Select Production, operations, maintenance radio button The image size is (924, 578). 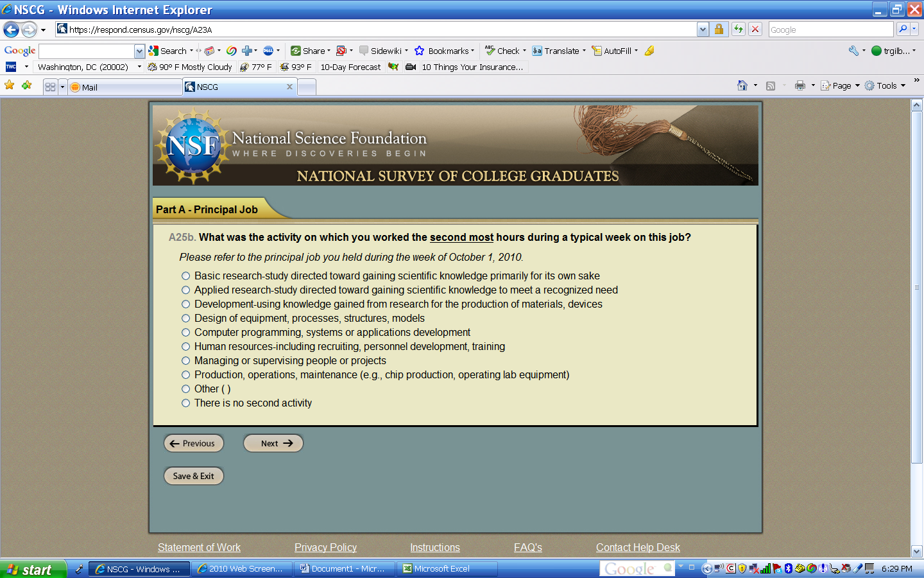[x=185, y=375]
